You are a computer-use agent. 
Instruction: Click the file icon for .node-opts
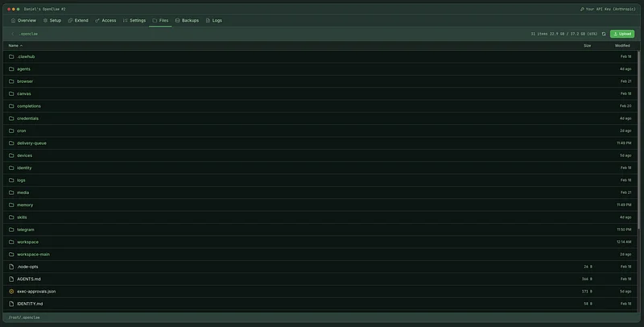tap(11, 267)
